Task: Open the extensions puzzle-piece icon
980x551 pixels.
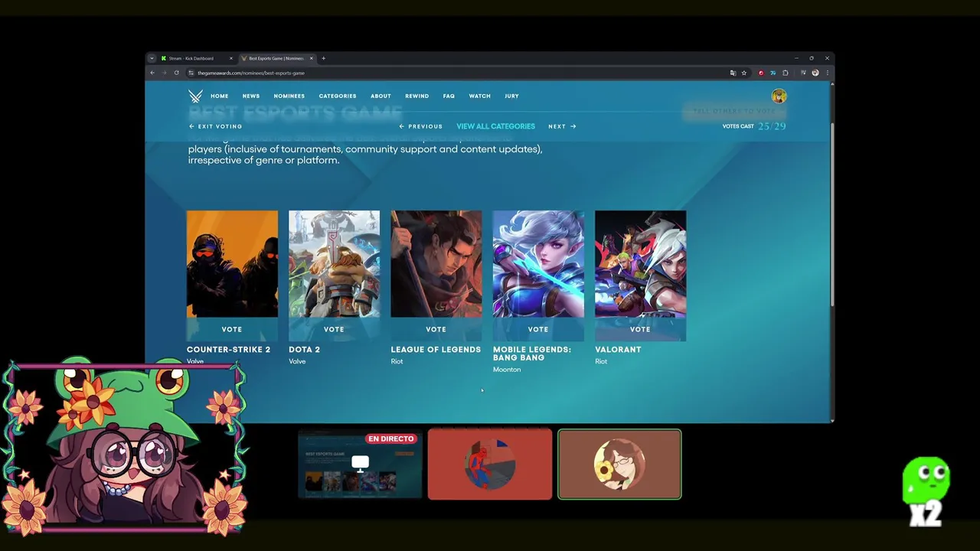Action: [785, 73]
